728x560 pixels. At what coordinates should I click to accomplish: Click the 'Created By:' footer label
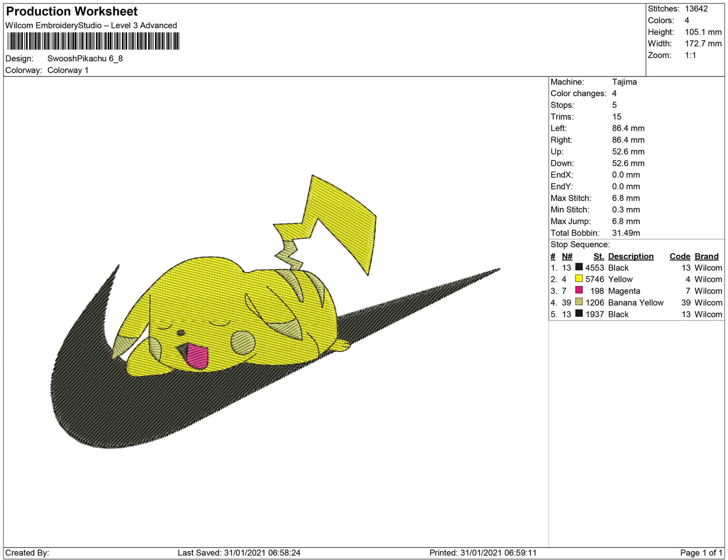coord(27,553)
